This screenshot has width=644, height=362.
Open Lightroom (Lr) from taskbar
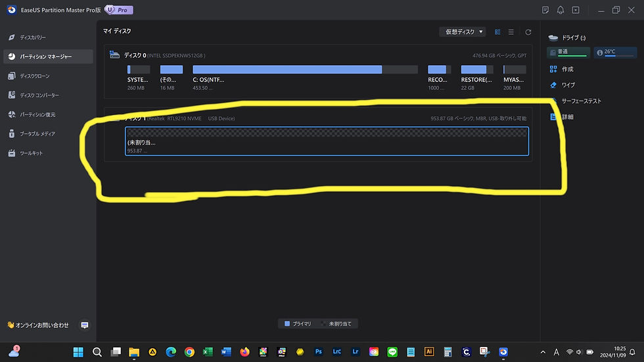click(356, 351)
